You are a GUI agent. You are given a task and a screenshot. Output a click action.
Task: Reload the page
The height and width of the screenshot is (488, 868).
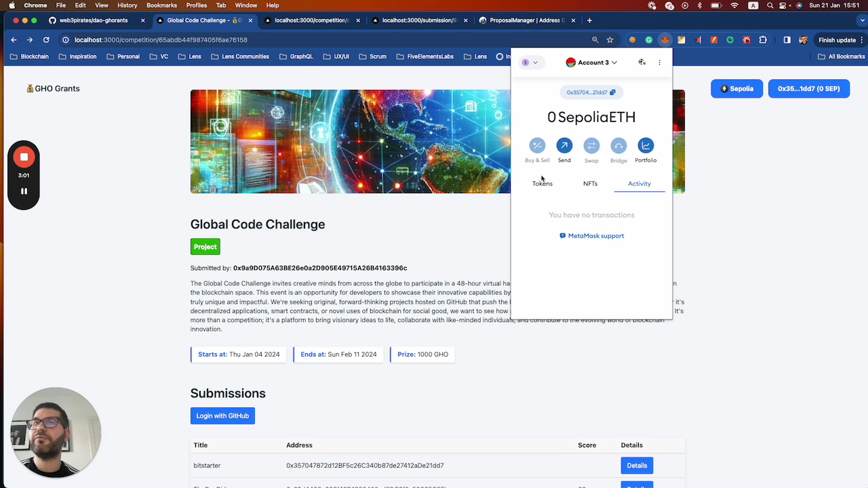tap(46, 40)
